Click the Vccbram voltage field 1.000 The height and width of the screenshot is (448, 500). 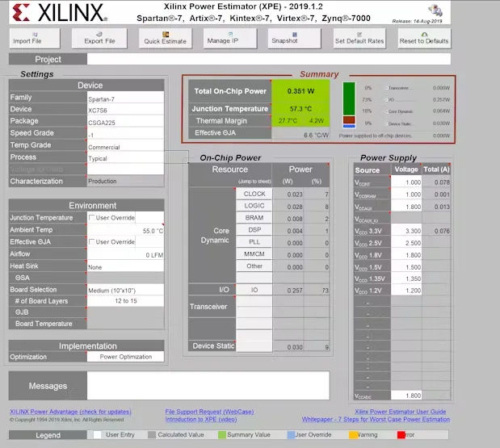click(406, 194)
